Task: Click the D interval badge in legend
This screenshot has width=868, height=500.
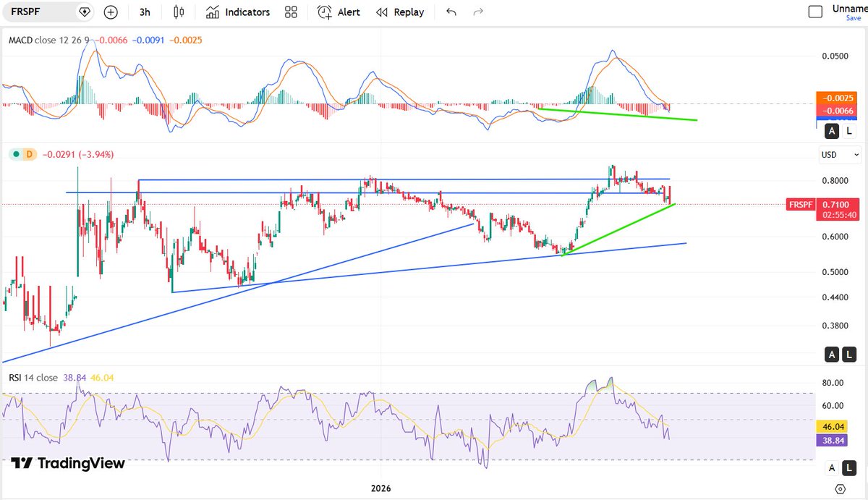Action: [x=30, y=154]
